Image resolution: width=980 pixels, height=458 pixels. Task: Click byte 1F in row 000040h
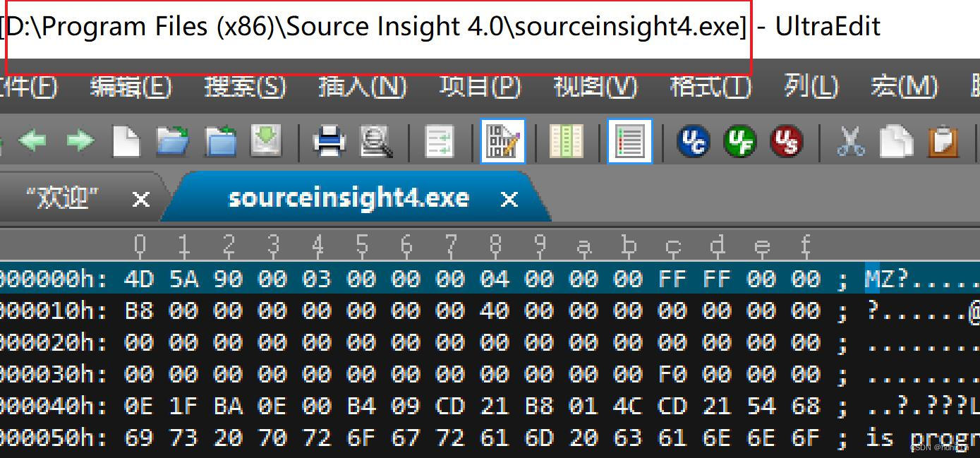click(183, 406)
